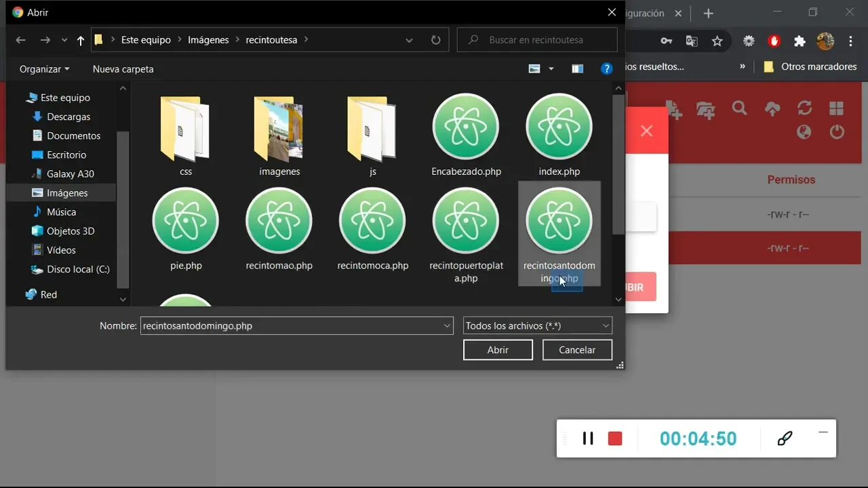Go up one folder level
This screenshot has height=488, width=868.
(x=81, y=41)
